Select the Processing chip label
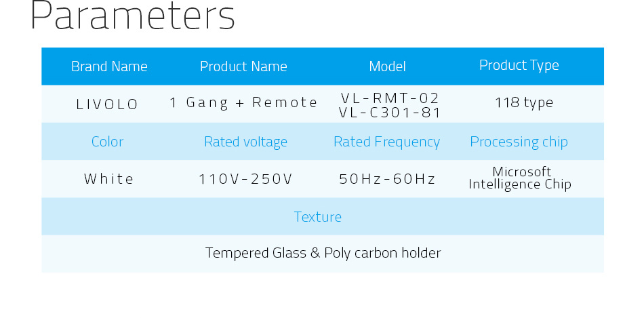The image size is (644, 318). [519, 142]
